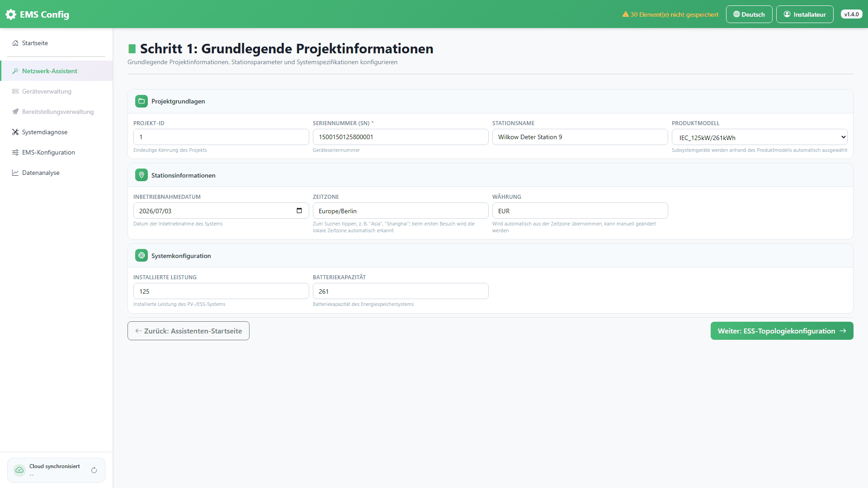Select the Batteriekapazität input field
868x488 pixels.
pyautogui.click(x=401, y=291)
